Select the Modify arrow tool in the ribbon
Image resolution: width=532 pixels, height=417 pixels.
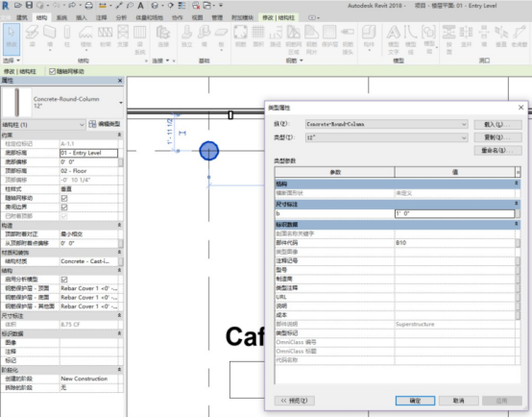coord(12,39)
